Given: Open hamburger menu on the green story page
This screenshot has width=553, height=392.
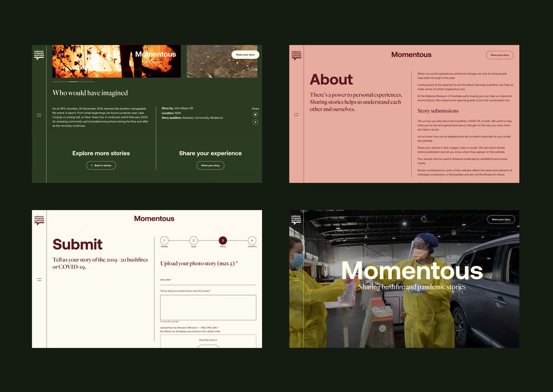Looking at the screenshot, I should (x=39, y=115).
